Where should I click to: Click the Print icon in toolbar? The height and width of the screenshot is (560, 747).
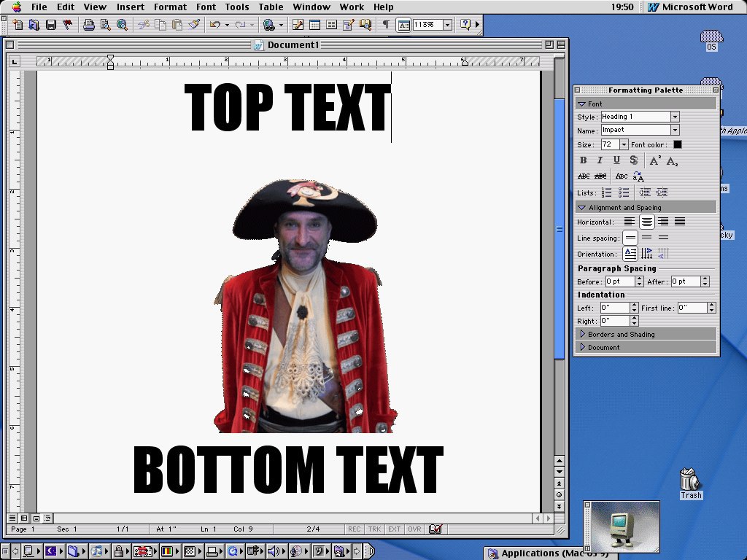89,25
